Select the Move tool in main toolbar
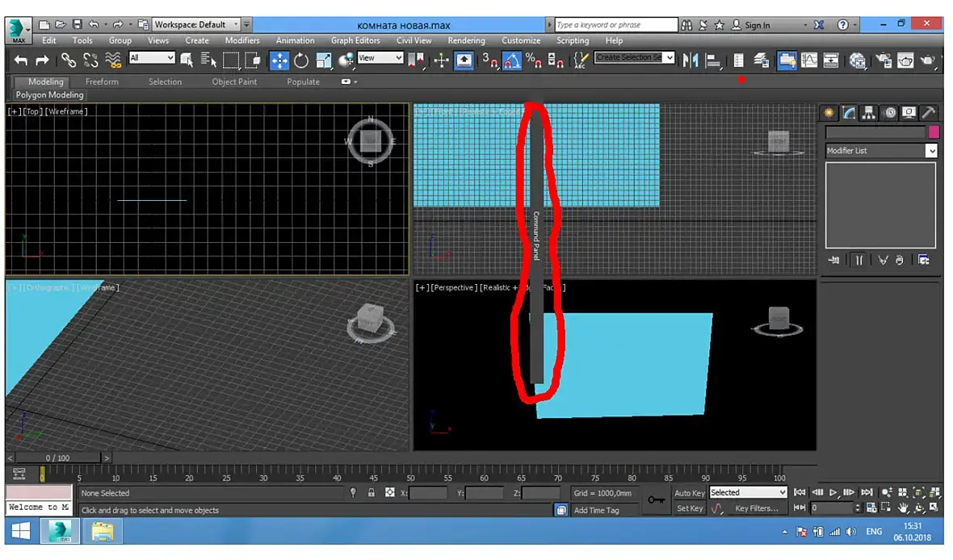Image resolution: width=953 pixels, height=560 pixels. pos(279,61)
